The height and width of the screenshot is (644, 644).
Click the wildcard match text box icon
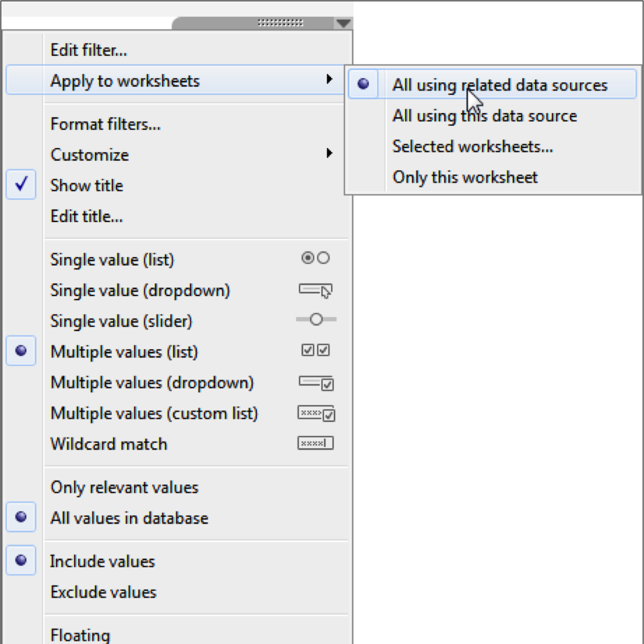click(316, 444)
